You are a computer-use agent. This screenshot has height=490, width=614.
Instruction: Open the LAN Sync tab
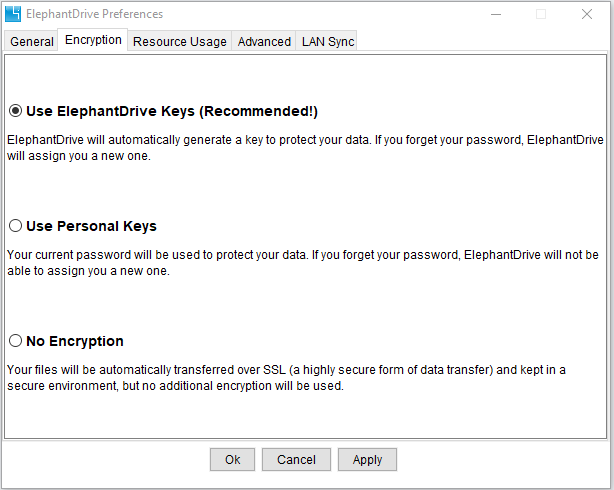327,41
